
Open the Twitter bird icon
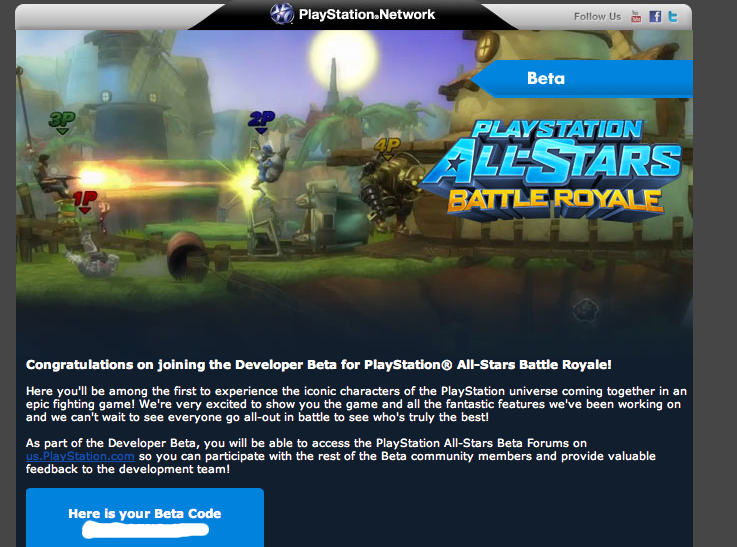[x=673, y=16]
